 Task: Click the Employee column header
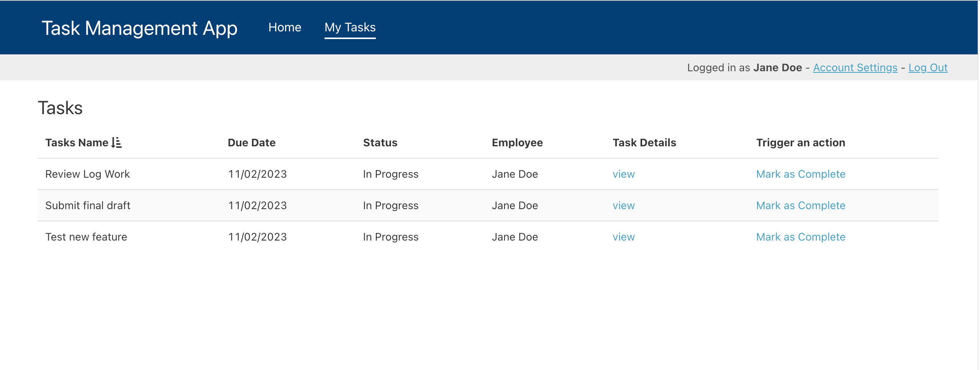517,142
